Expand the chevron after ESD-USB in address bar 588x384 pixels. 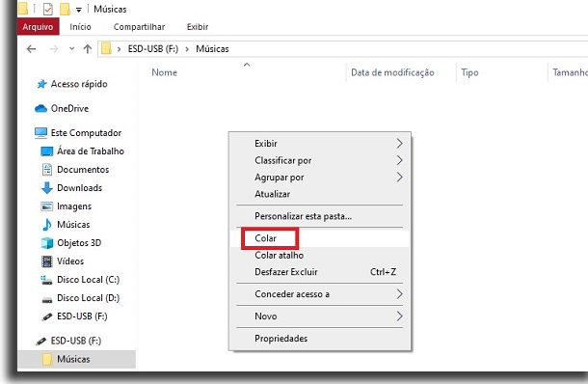[x=187, y=49]
